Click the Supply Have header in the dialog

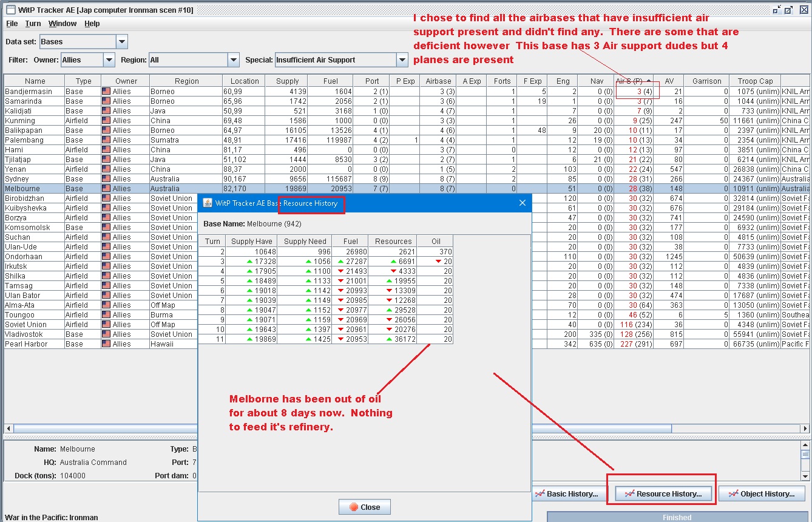click(251, 241)
